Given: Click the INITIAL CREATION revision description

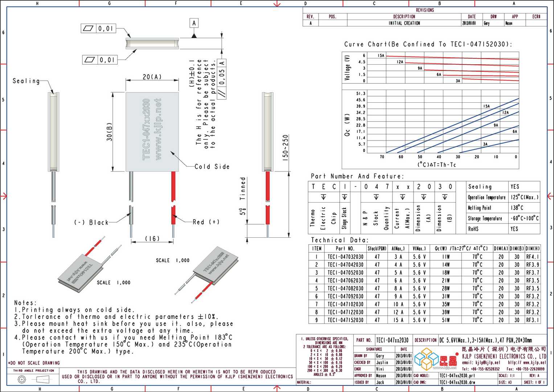Looking at the screenshot, I should pos(404,23).
